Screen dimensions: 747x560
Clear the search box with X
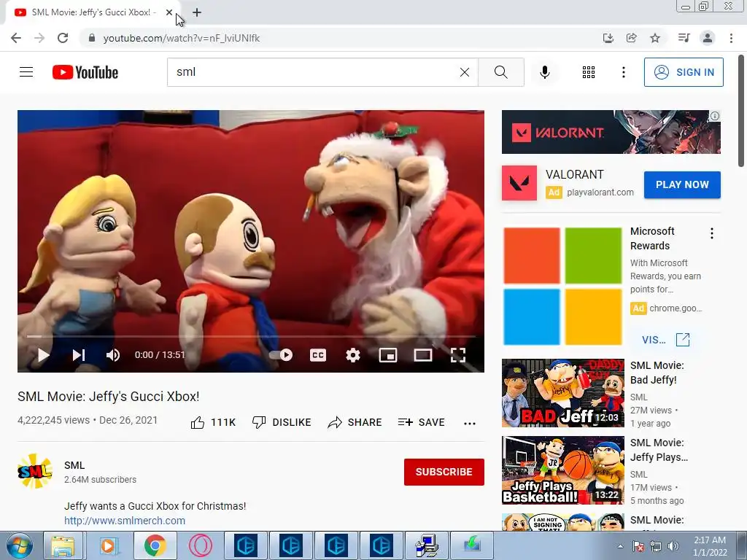465,72
